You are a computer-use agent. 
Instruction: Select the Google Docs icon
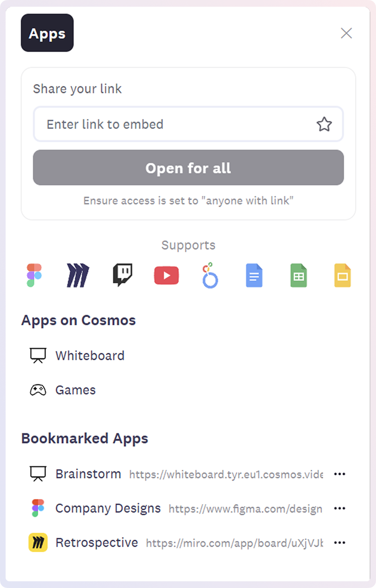[x=254, y=275]
